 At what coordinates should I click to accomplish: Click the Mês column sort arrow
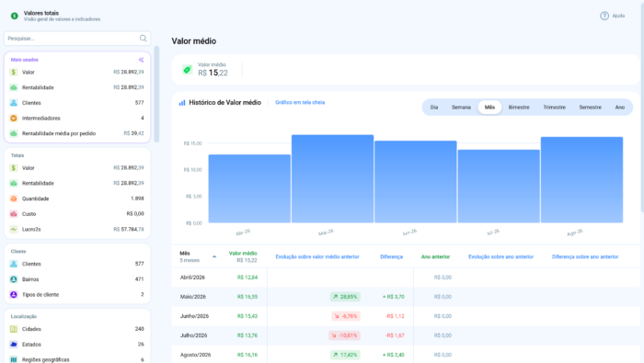(214, 256)
